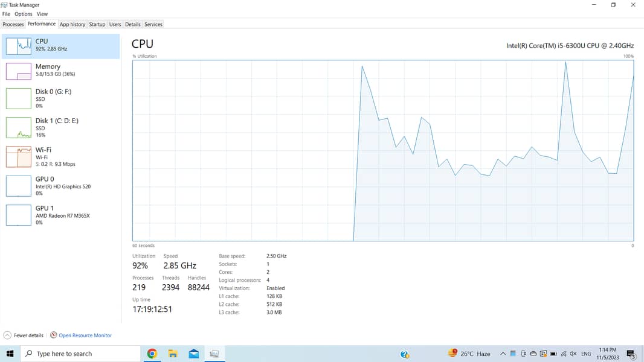Select GPU 0 Intel HD Graphics 520
Viewport: 644px width, 362px height.
coord(18,186)
